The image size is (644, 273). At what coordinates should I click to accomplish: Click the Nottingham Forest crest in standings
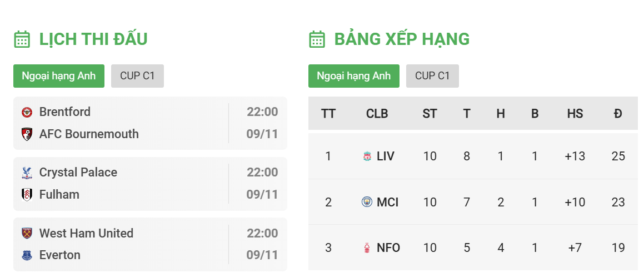coord(367,248)
